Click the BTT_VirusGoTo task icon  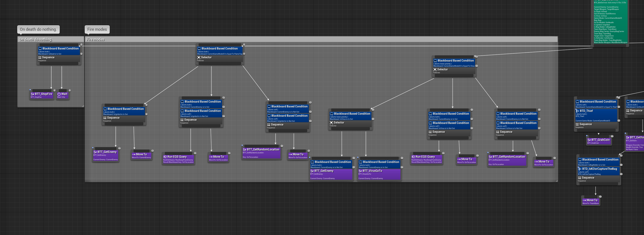(x=360, y=171)
